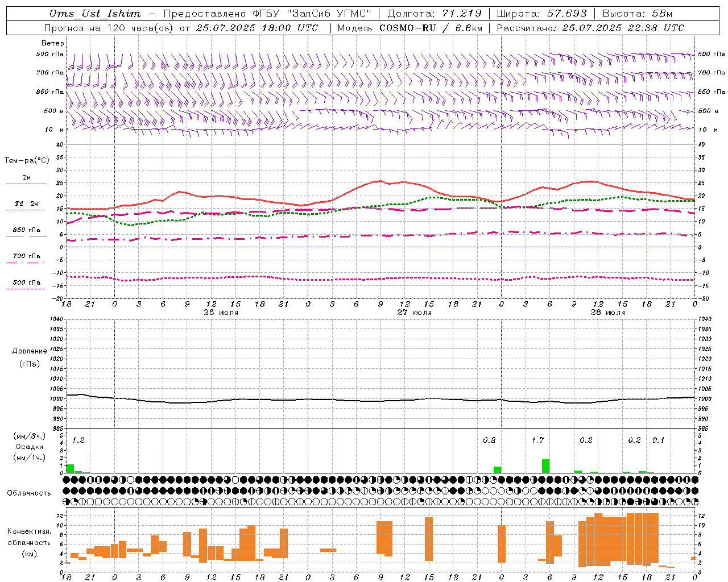
Task: Click the "26 июля" date label
Action: pyautogui.click(x=221, y=313)
